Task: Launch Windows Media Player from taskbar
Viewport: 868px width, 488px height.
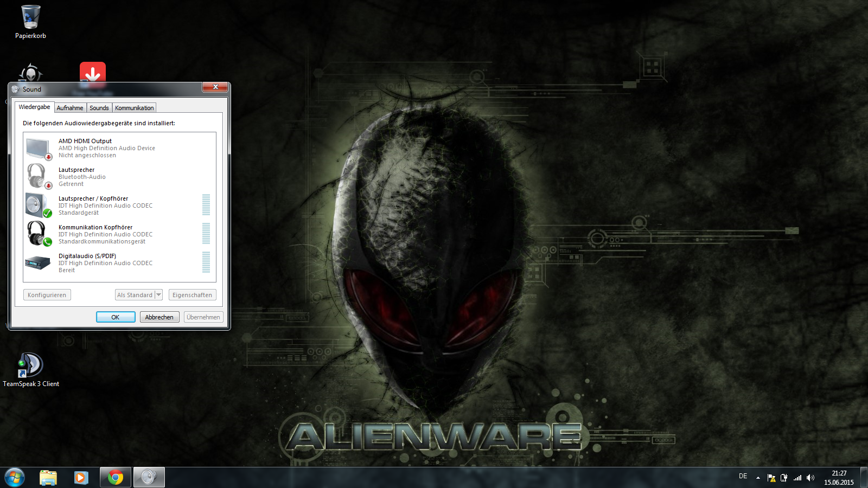Action: coord(81,477)
